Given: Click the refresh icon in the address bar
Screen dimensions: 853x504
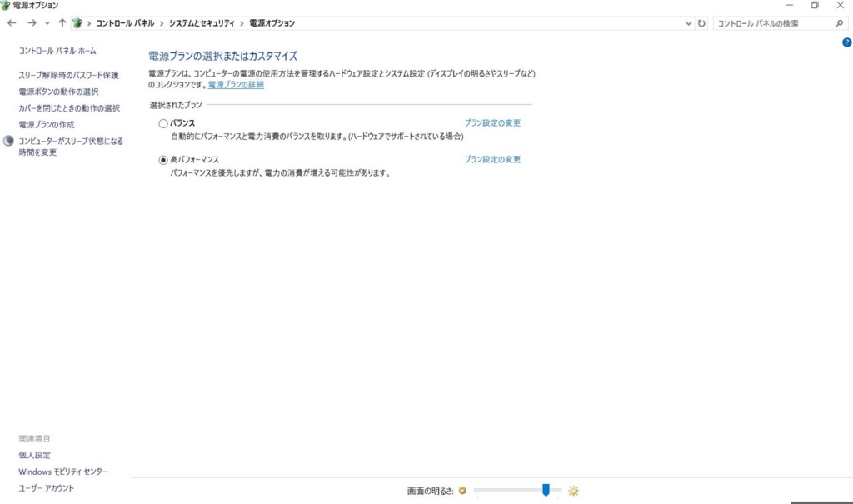Looking at the screenshot, I should [701, 23].
